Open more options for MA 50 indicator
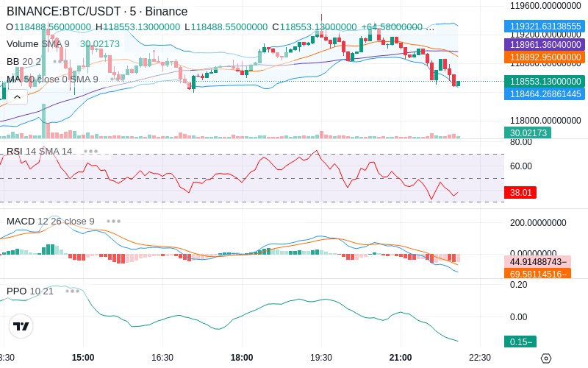The width and height of the screenshot is (588, 368). (117, 79)
